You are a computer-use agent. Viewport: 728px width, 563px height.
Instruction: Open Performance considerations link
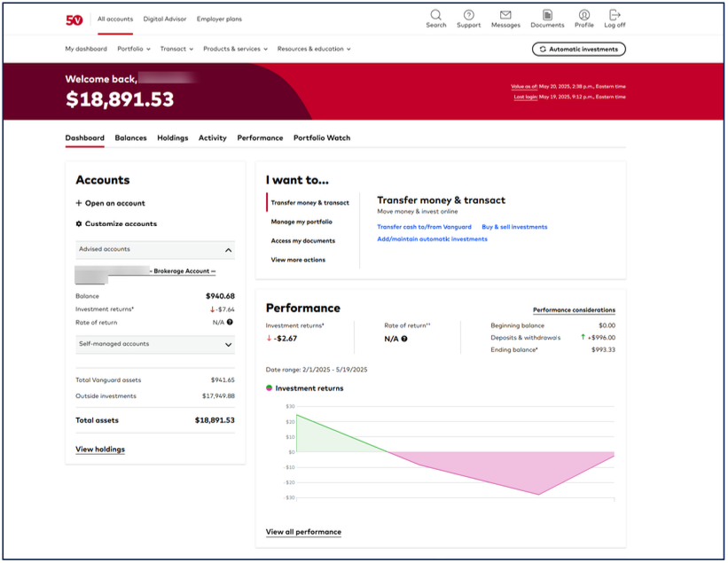(x=574, y=310)
